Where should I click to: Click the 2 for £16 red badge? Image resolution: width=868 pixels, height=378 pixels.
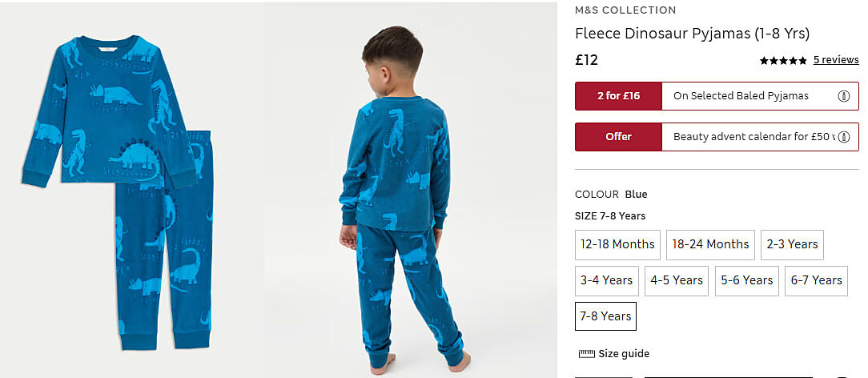point(618,96)
